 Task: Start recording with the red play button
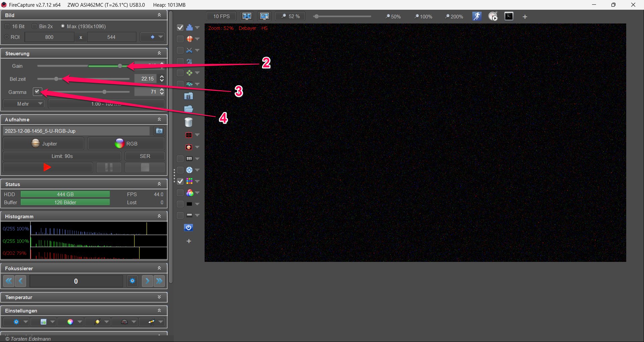[48, 167]
